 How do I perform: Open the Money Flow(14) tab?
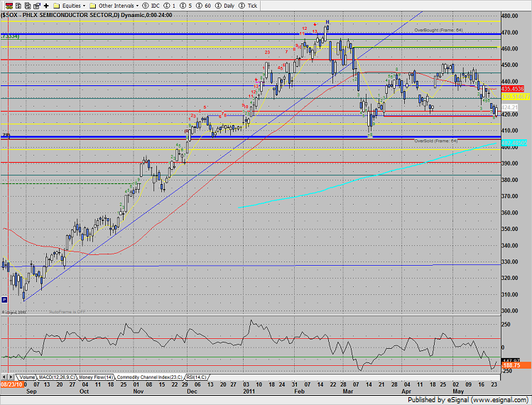(96, 377)
